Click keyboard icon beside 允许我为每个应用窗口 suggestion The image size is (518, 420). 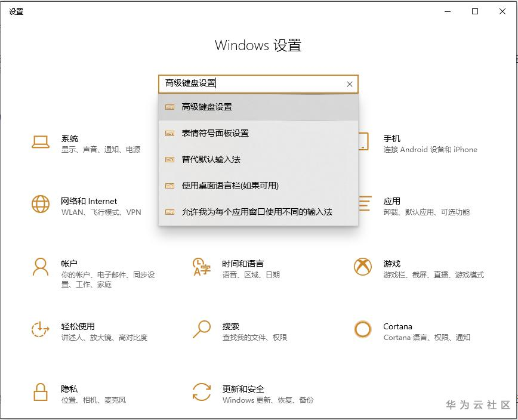170,212
